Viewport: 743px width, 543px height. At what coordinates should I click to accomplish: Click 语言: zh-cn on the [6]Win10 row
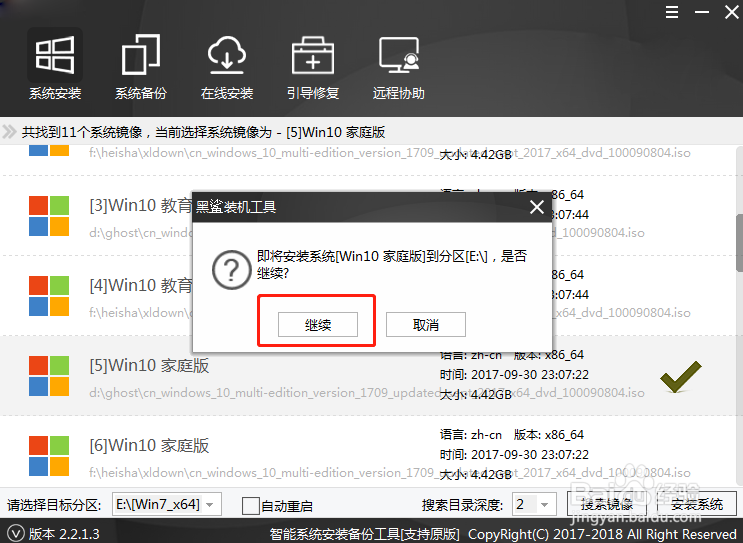(x=471, y=435)
